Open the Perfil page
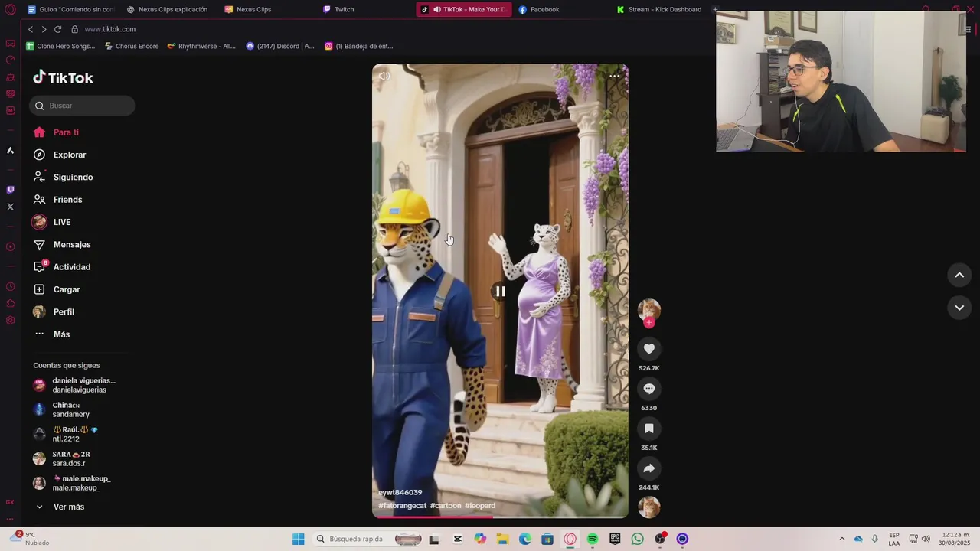980x551 pixels. tap(53, 311)
